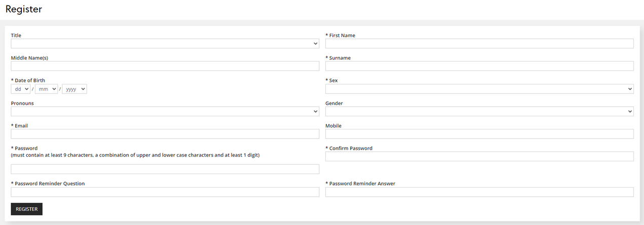Click the Confirm Password field
The height and width of the screenshot is (225, 644).
479,156
